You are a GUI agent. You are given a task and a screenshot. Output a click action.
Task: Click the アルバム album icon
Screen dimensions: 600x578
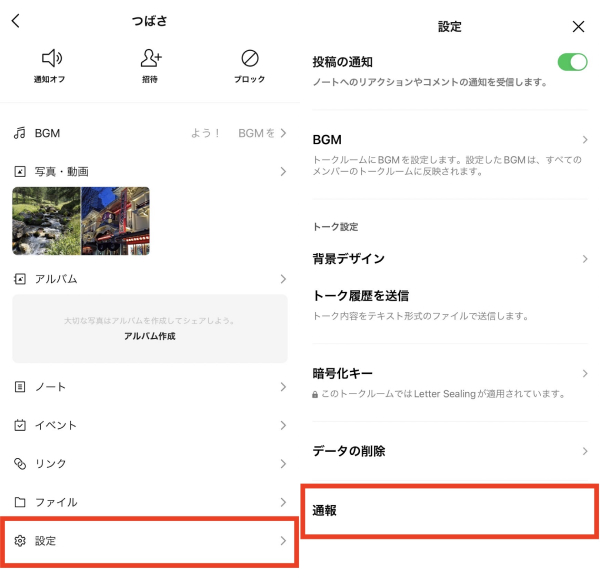(x=20, y=279)
